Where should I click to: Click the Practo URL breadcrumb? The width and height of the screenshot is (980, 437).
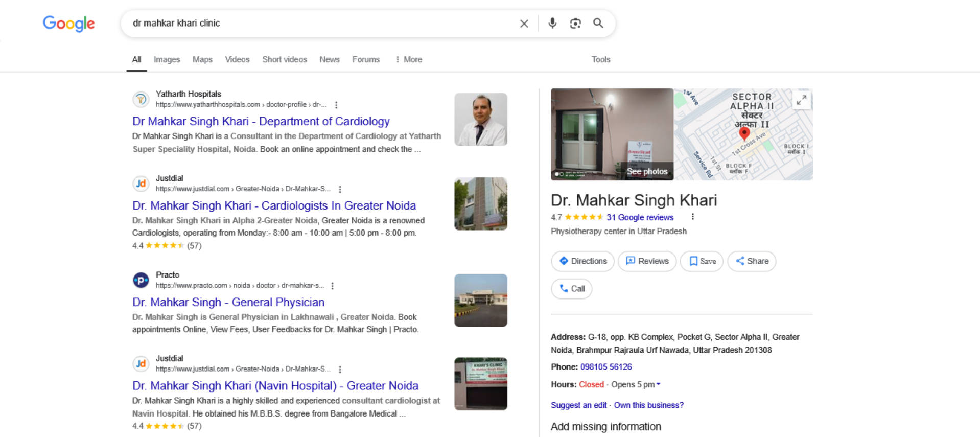pos(240,286)
